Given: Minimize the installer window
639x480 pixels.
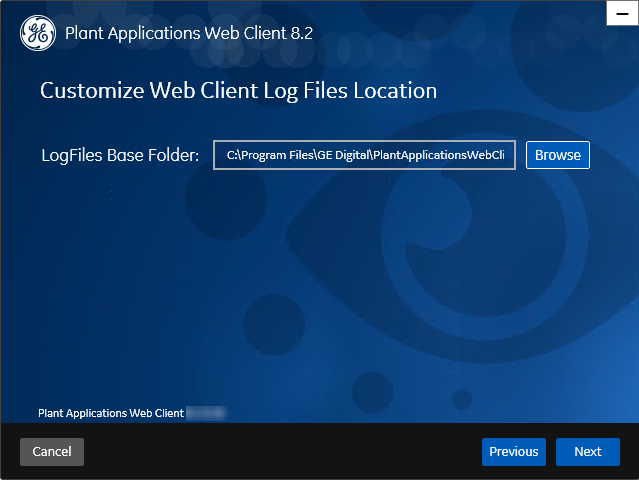Looking at the screenshot, I should pos(622,13).
